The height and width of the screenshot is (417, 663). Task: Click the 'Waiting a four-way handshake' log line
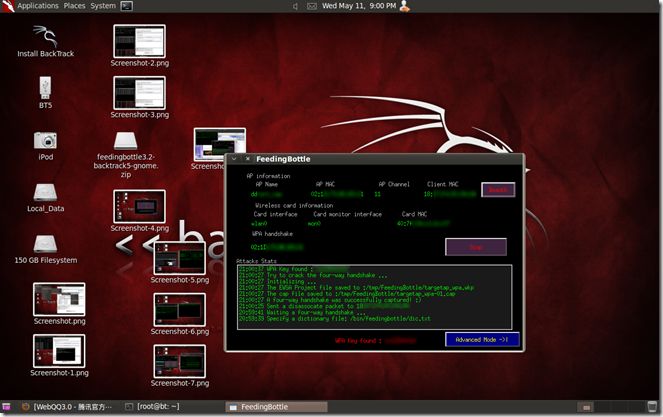tap(302, 313)
